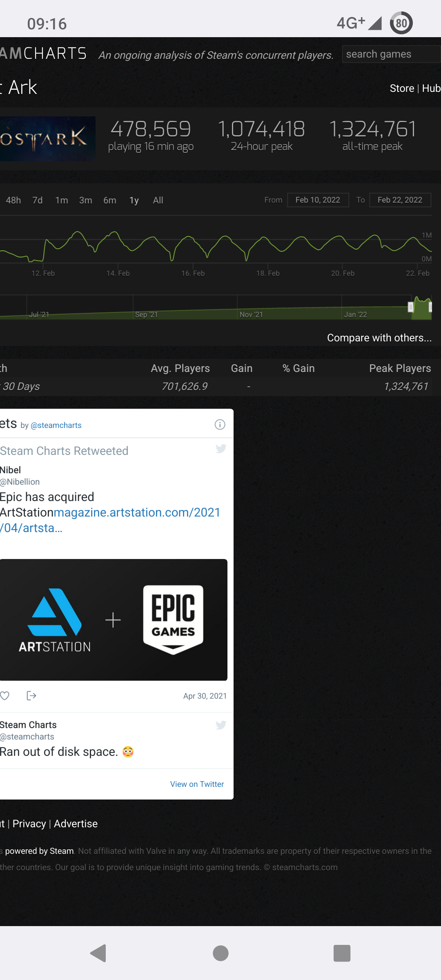The width and height of the screenshot is (441, 980).
Task: Select the 48h time range
Action: (13, 200)
